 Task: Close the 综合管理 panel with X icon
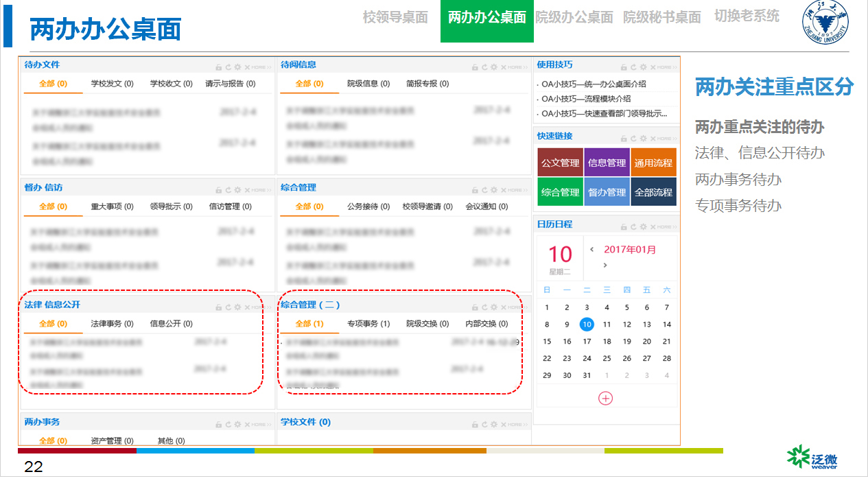coord(503,190)
